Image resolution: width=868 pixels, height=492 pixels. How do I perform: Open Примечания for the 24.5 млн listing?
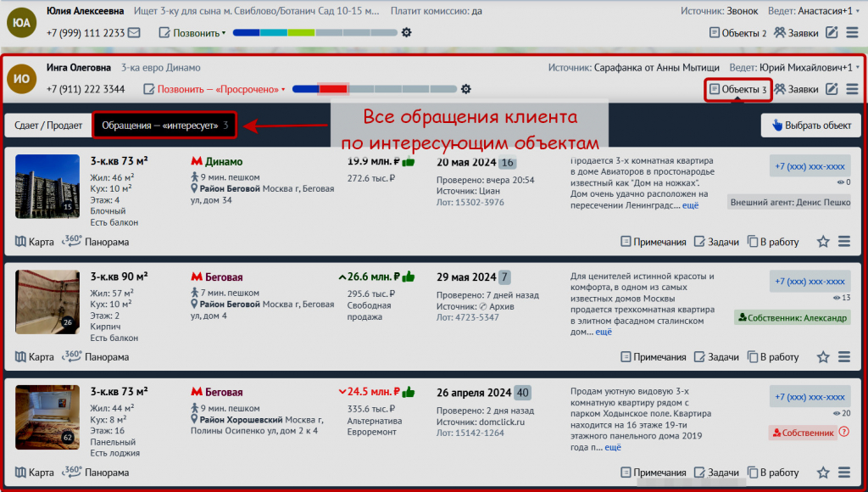pos(654,472)
